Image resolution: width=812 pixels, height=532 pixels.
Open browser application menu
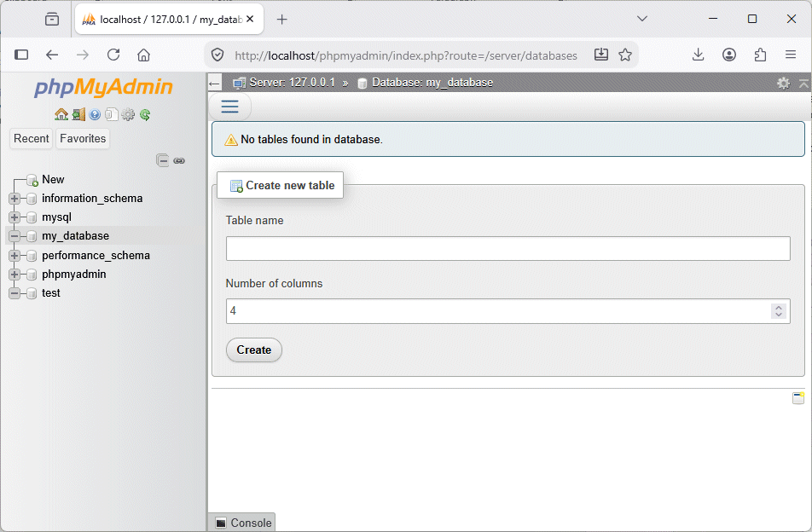[x=790, y=55]
